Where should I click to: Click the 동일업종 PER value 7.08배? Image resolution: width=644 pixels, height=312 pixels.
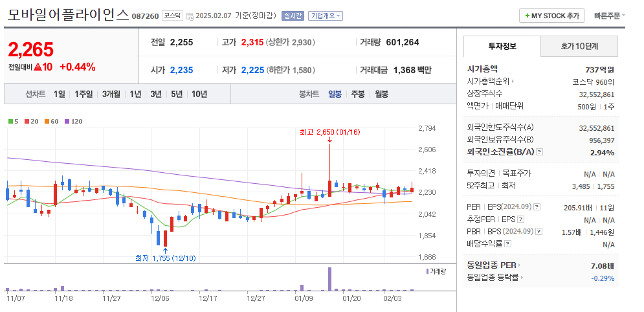click(602, 265)
